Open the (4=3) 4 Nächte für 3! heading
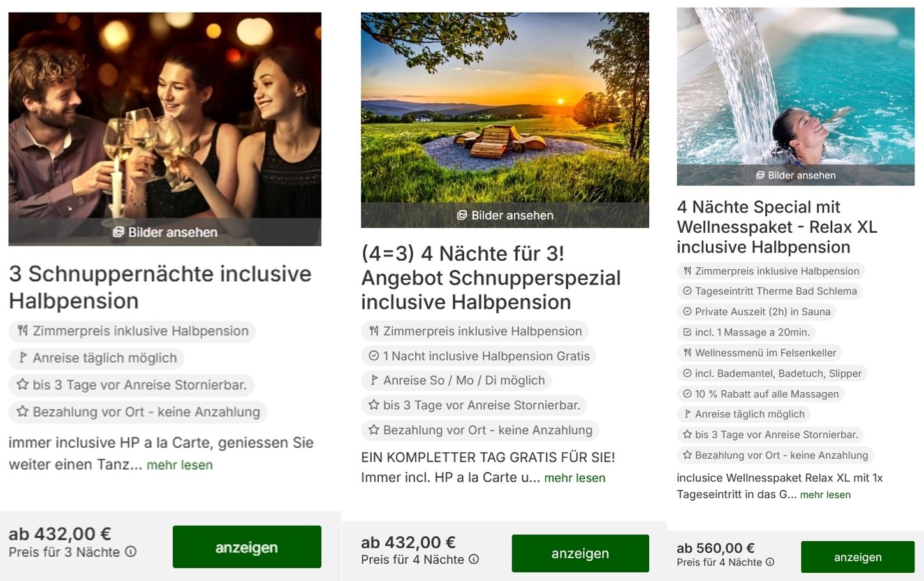 tap(491, 278)
